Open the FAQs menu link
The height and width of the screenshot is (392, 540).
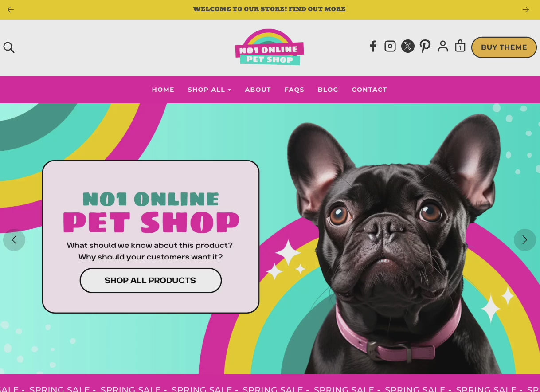click(294, 90)
